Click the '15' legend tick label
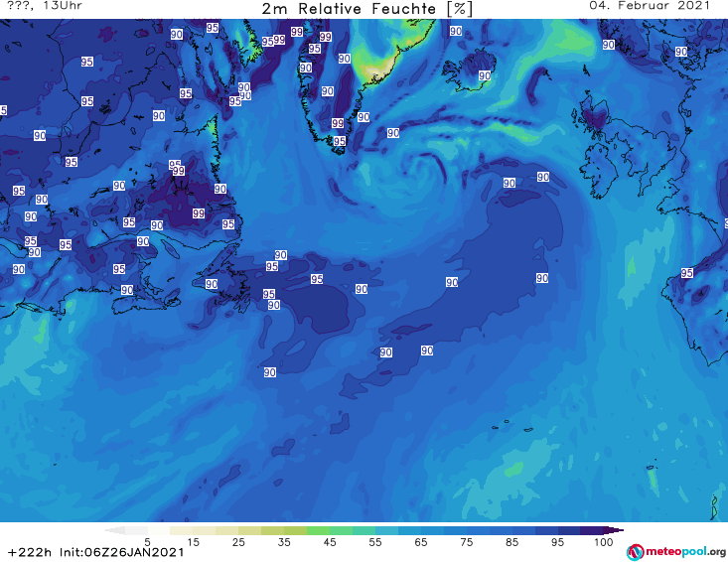 click(193, 542)
